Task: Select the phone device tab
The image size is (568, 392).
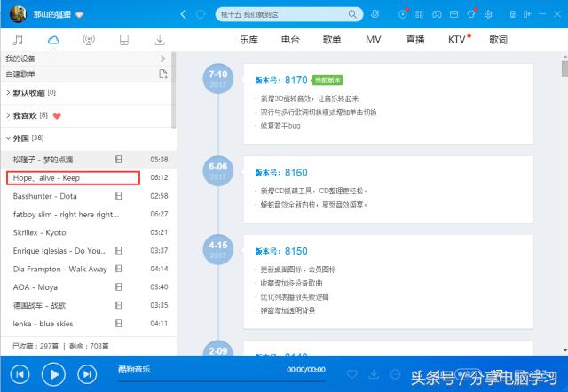Action: coord(124,40)
